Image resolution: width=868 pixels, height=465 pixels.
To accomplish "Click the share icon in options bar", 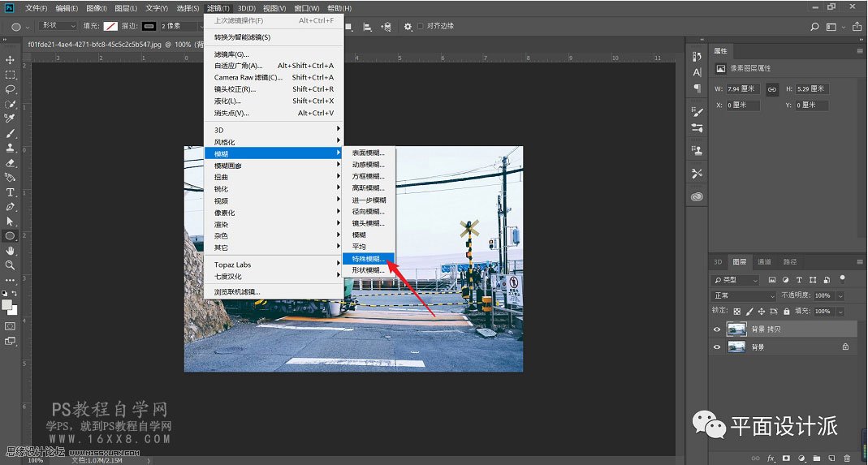I will pyautogui.click(x=858, y=26).
